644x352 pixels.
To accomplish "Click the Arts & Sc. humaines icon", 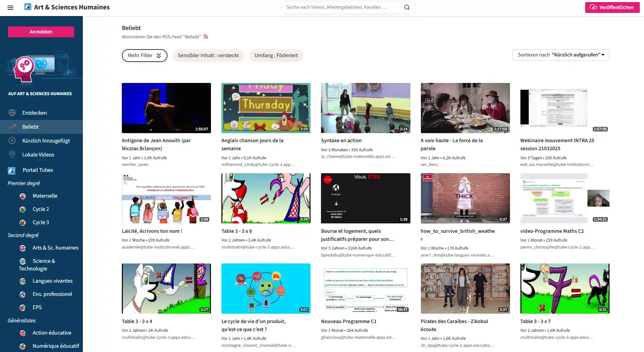I will pyautogui.click(x=23, y=248).
